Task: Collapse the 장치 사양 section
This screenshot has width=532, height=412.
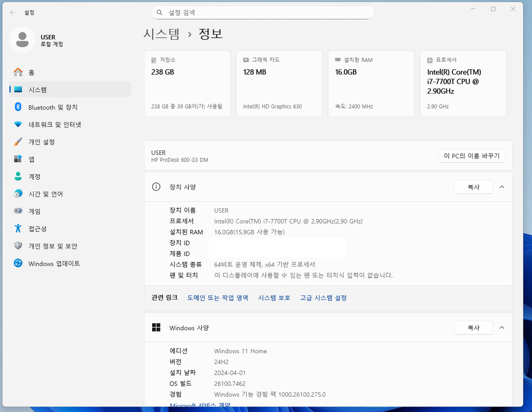Action: tap(501, 187)
